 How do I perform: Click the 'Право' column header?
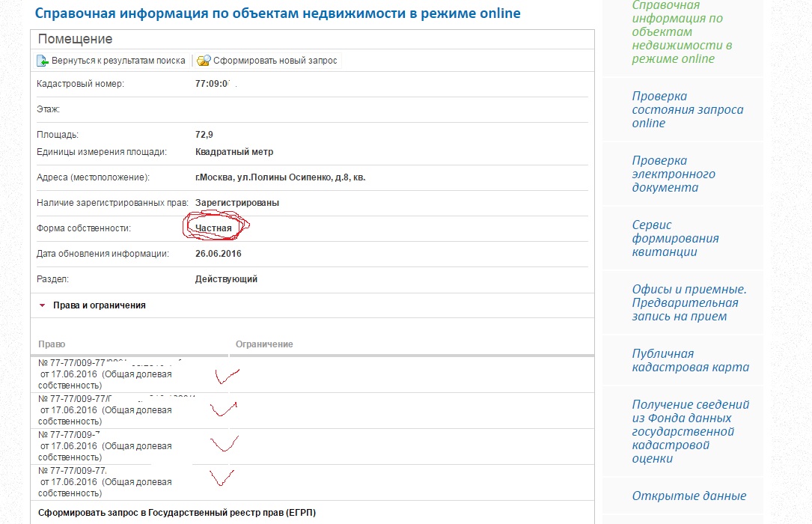pyautogui.click(x=52, y=344)
